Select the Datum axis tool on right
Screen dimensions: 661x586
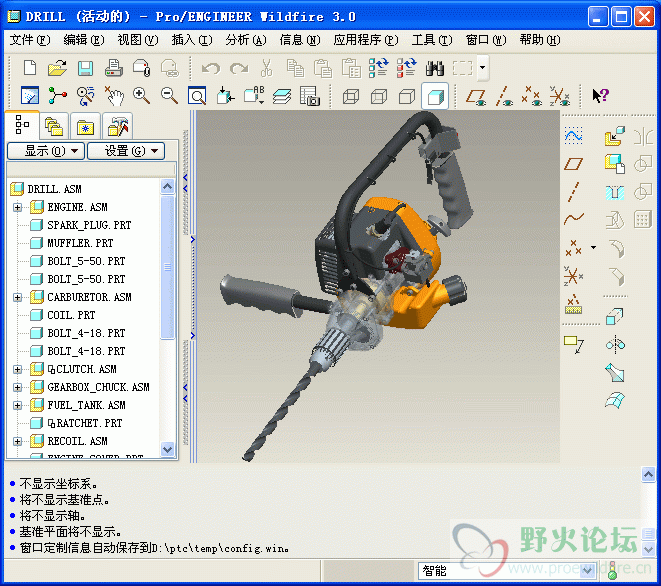coord(573,191)
